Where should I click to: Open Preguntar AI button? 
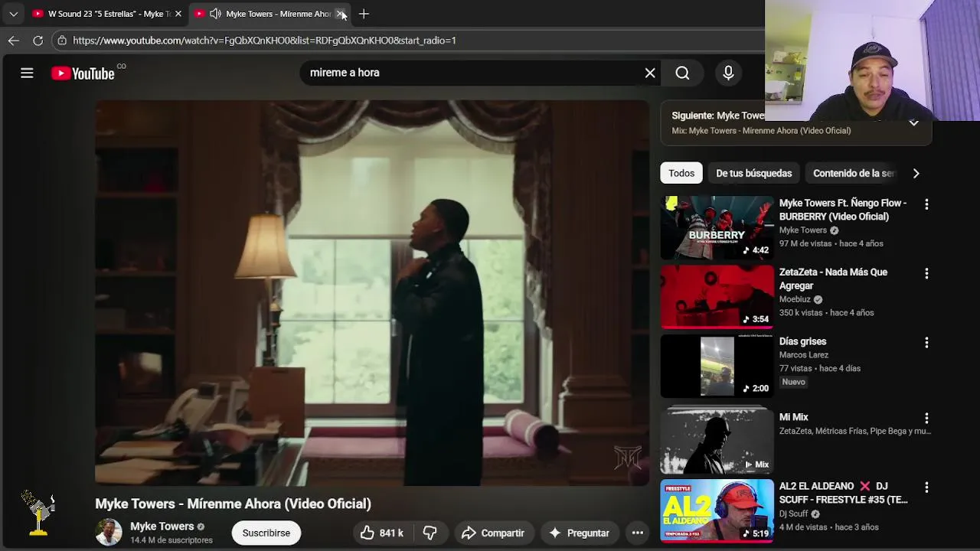tap(580, 533)
